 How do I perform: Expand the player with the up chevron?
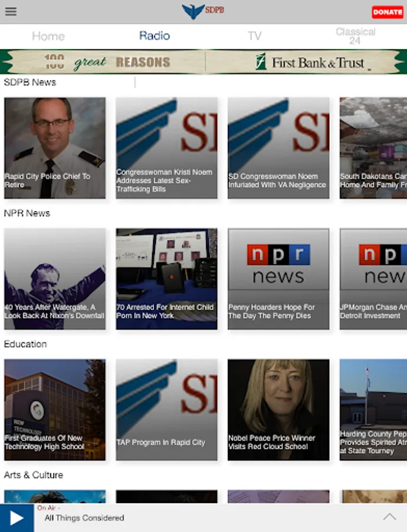[389, 517]
